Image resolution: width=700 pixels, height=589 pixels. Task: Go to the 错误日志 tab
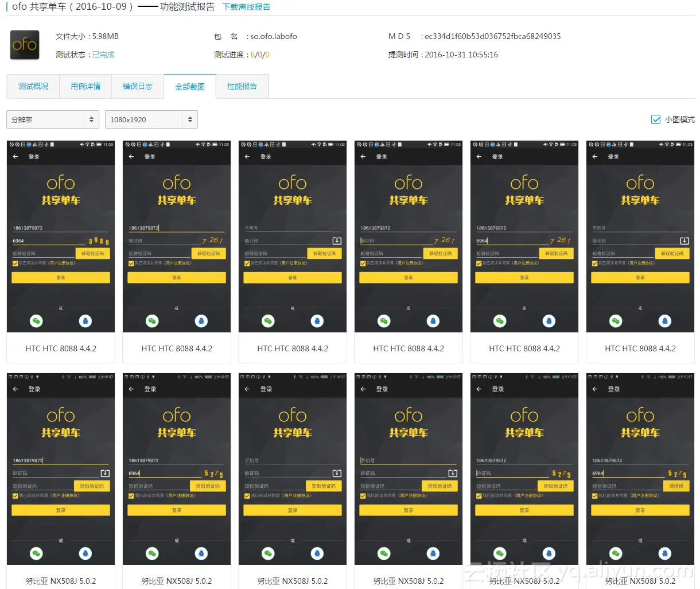coord(138,86)
